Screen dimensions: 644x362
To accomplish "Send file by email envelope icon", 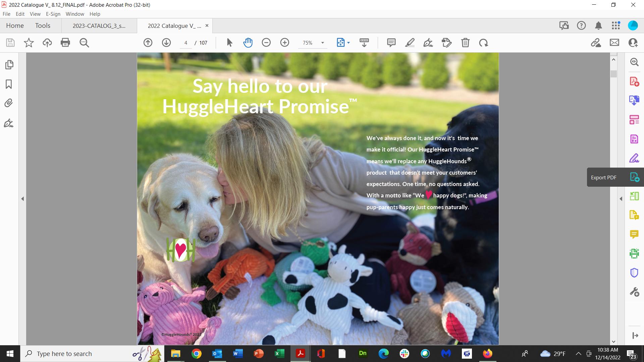I will coord(614,43).
